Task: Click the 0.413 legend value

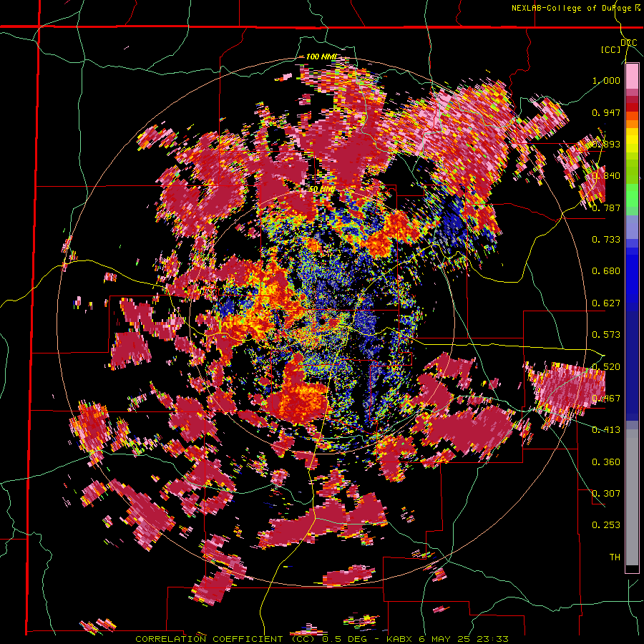Action: 606,430
